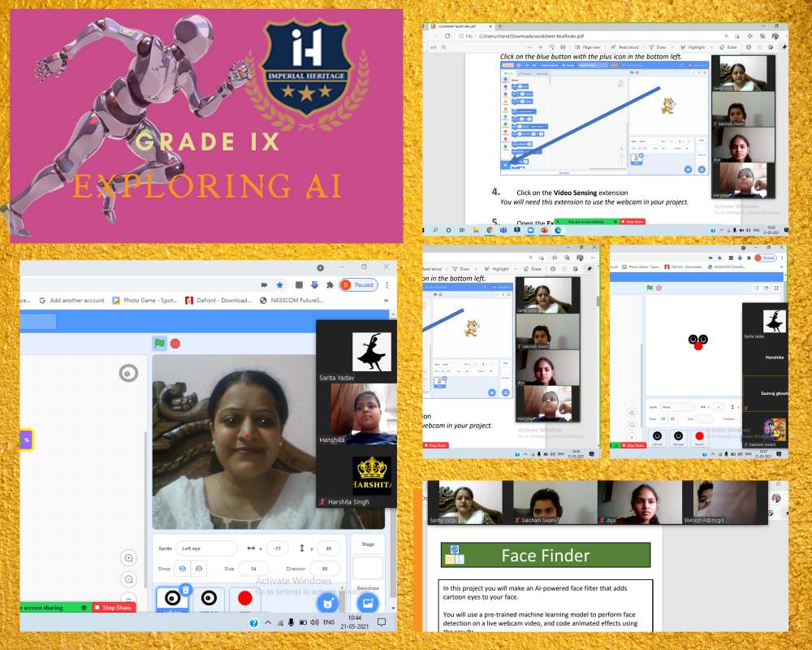Viewport: 812px width, 650px height.
Task: Delete the Left eye sprite via trash icon
Action: tap(185, 590)
